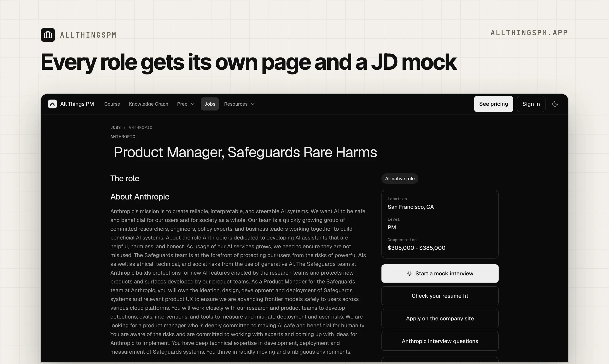The image size is (609, 364).
Task: Click the microphone icon on mock interview button
Action: point(409,273)
